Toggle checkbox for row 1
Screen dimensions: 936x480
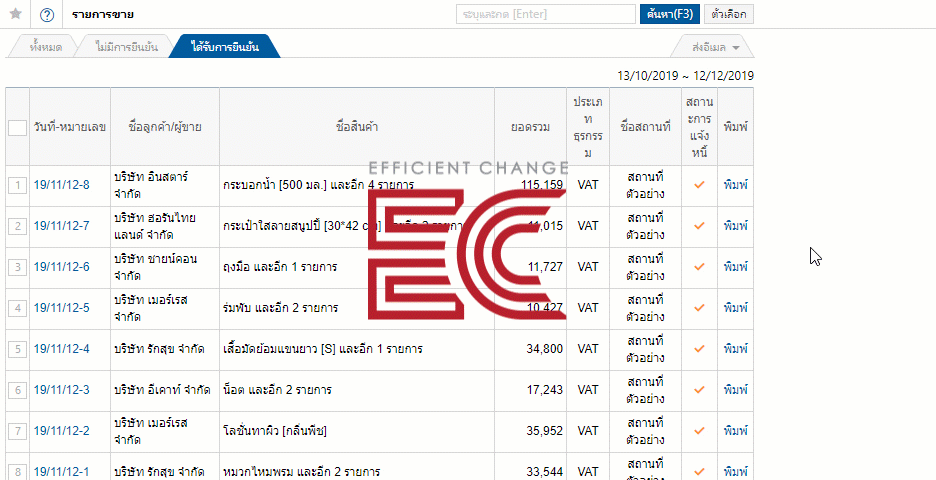tap(17, 186)
